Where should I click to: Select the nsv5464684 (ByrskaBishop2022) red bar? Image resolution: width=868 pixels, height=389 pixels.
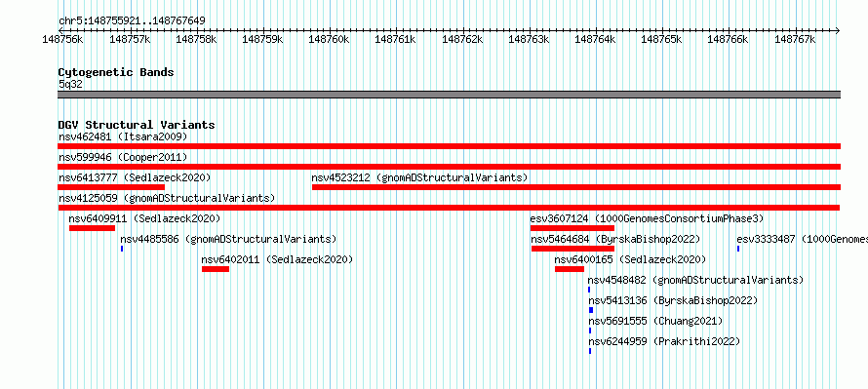[572, 249]
